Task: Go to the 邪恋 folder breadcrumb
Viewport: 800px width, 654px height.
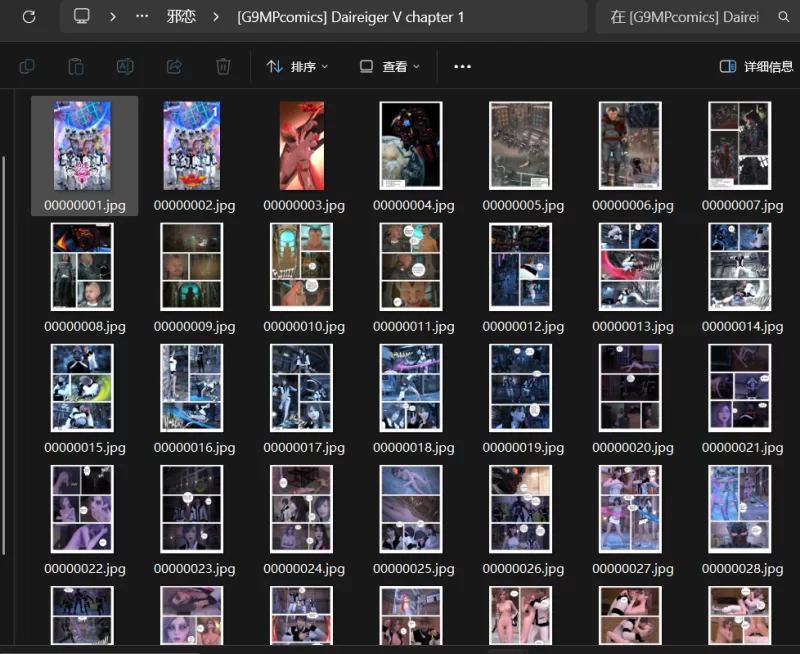Action: [181, 17]
